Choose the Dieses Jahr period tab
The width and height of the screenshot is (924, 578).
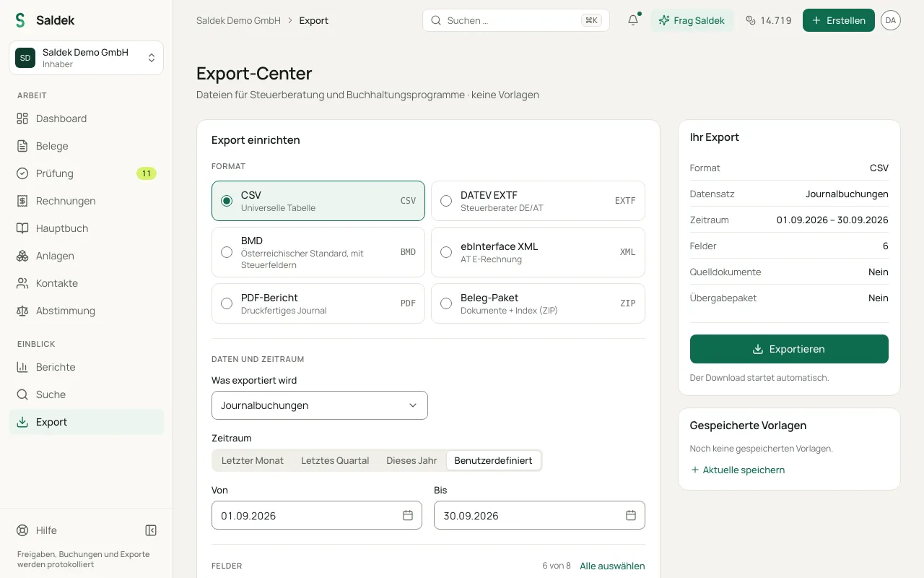[411, 460]
